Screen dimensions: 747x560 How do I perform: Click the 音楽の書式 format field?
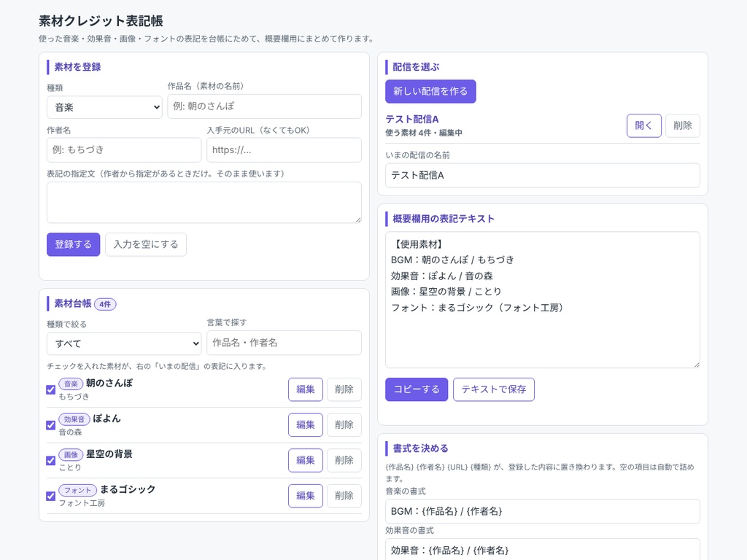point(543,511)
